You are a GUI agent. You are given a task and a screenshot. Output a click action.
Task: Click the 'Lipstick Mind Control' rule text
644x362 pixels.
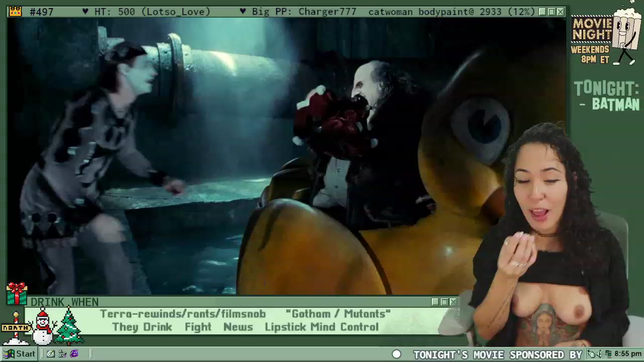click(x=322, y=327)
